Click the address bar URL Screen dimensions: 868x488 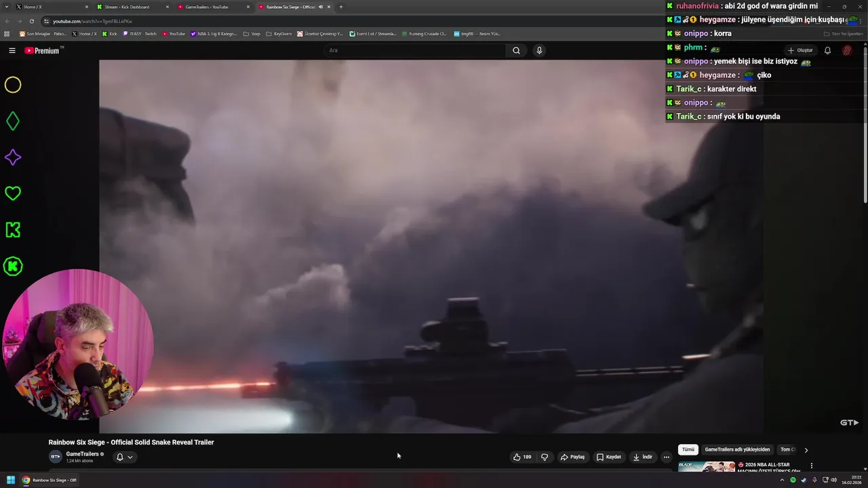(92, 21)
